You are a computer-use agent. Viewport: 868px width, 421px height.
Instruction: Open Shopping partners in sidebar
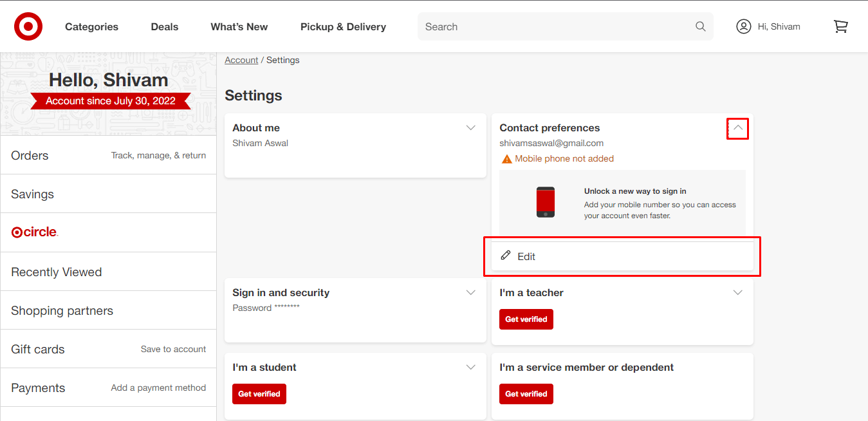(x=108, y=310)
